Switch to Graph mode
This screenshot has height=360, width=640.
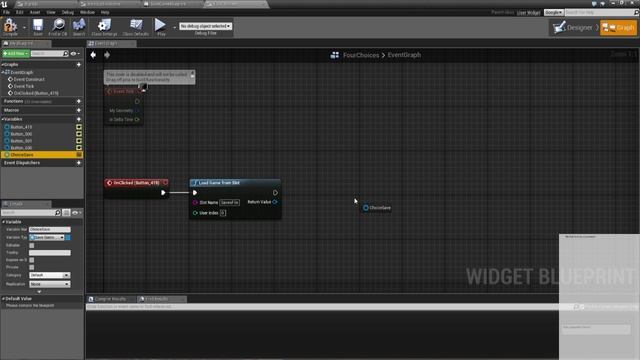618,28
